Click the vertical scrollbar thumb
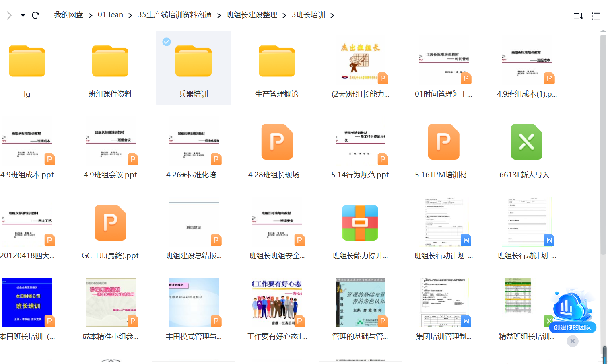 click(603, 145)
